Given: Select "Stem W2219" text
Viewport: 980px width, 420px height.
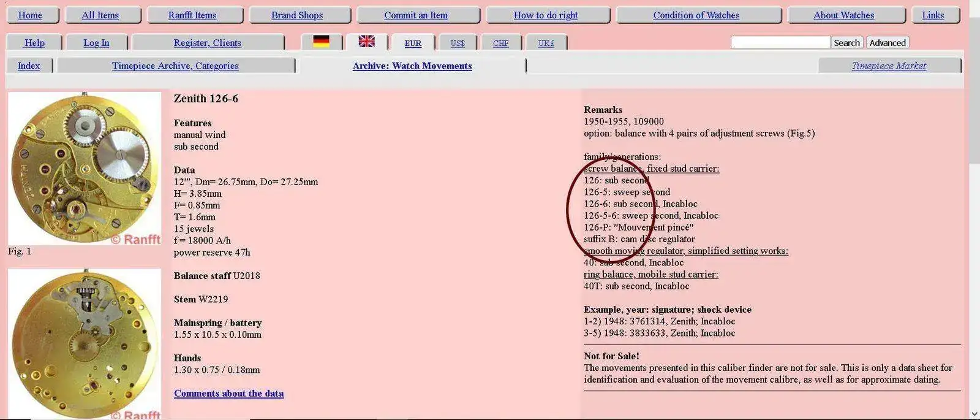Looking at the screenshot, I should [201, 299].
